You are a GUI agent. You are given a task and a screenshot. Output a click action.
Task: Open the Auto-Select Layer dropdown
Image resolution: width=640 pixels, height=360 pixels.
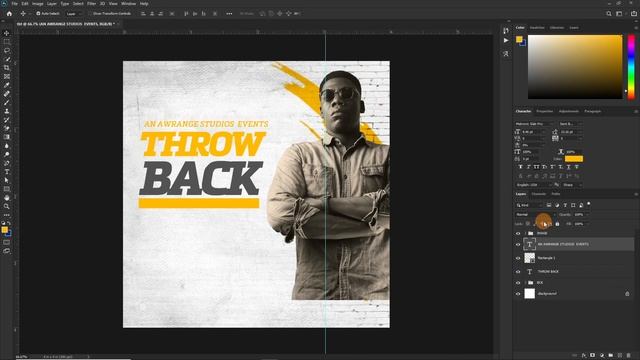point(74,13)
